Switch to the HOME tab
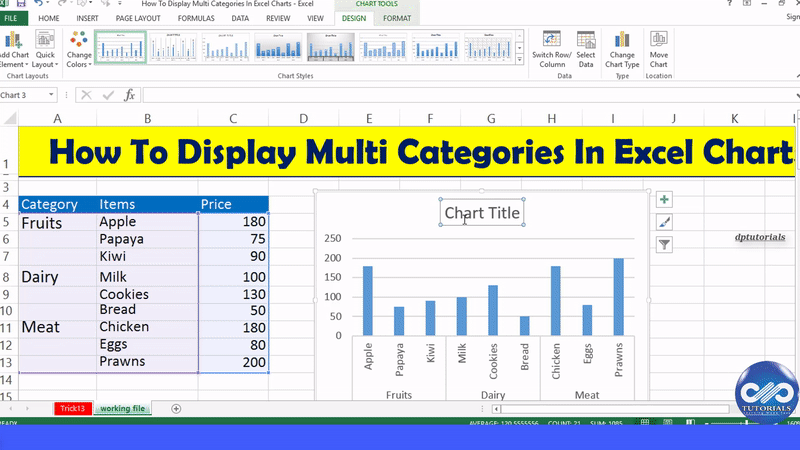 click(49, 18)
